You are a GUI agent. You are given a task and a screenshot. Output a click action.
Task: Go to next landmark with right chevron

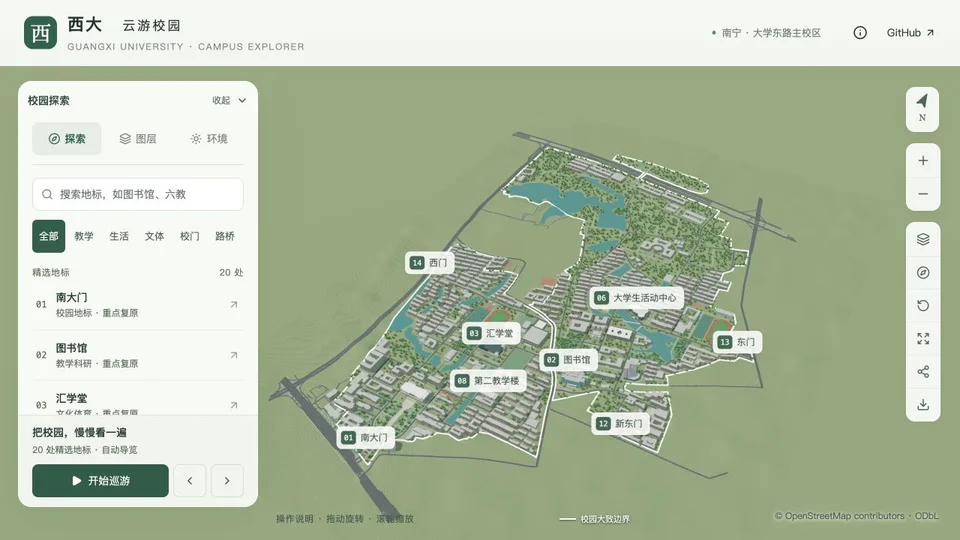point(227,481)
